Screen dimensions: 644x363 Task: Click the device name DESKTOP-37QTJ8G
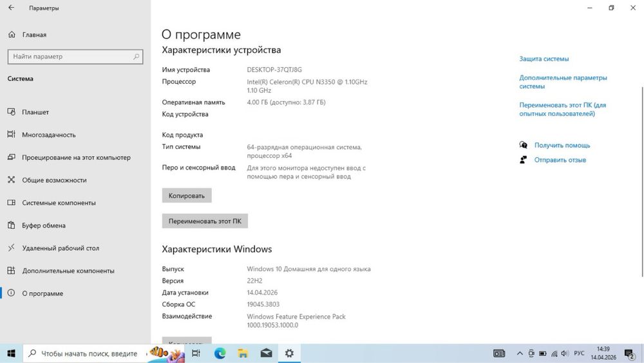click(x=274, y=70)
